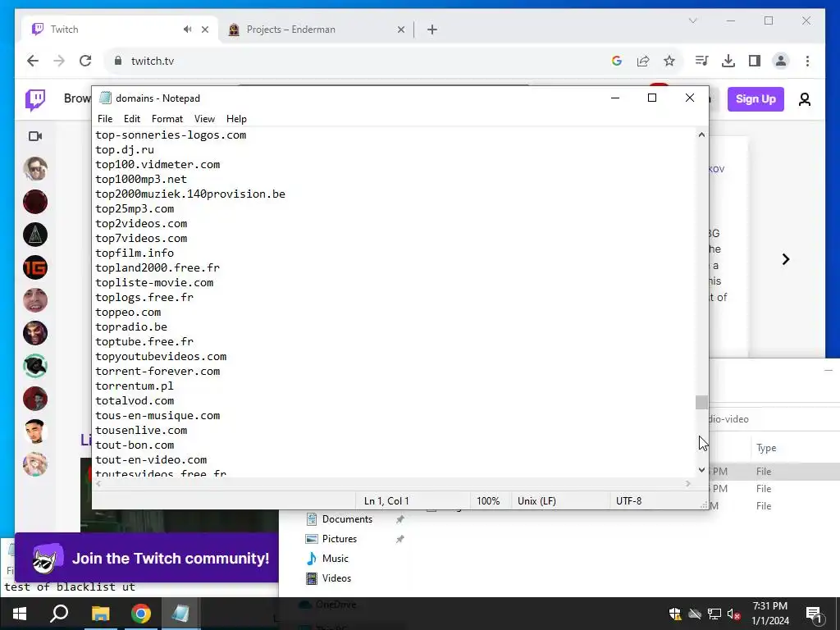
Task: Advance Twitch carousel with right chevron
Action: click(785, 259)
